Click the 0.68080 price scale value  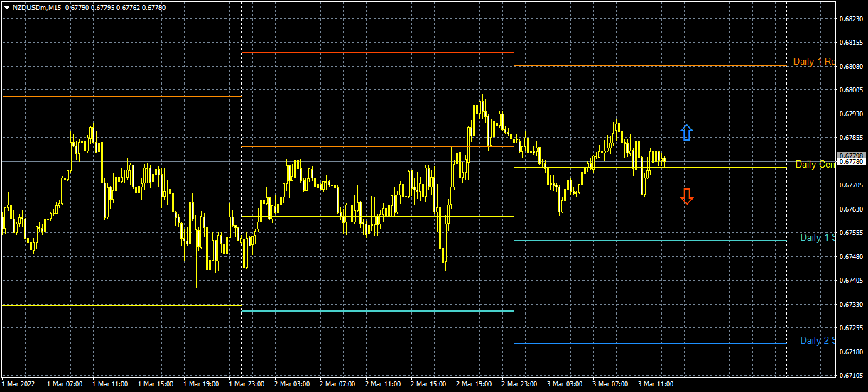(x=851, y=66)
